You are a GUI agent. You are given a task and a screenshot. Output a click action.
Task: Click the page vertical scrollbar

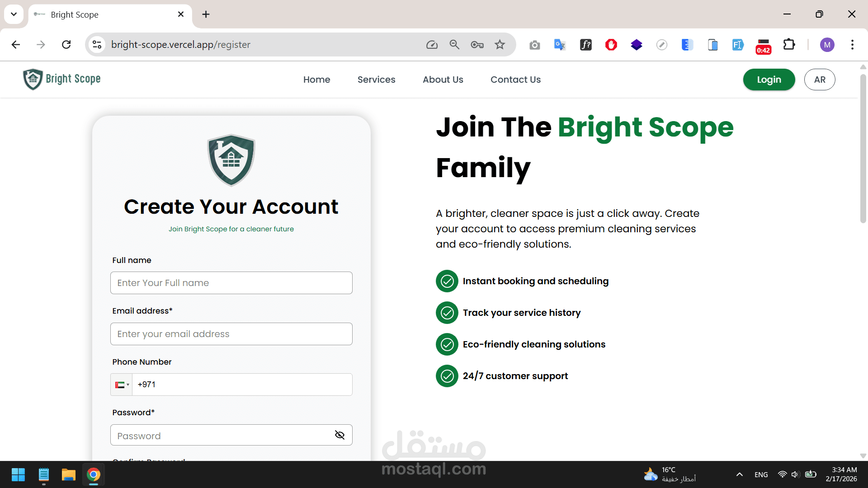click(863, 149)
